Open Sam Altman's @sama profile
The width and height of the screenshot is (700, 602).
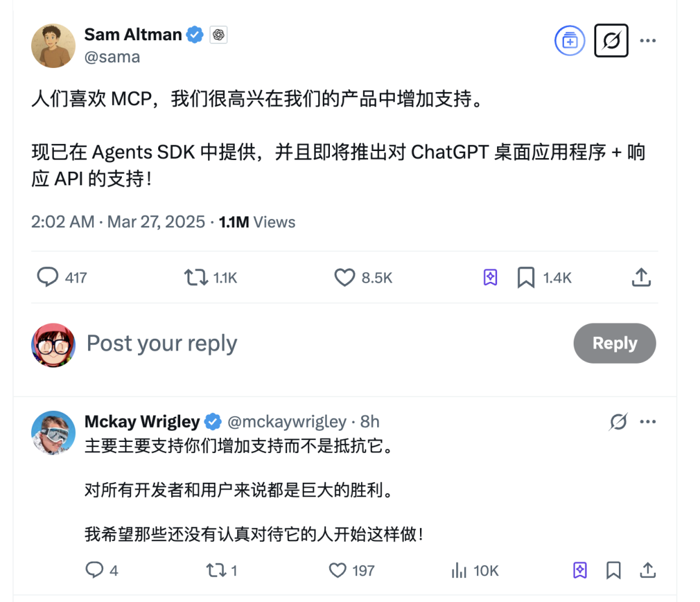[113, 57]
